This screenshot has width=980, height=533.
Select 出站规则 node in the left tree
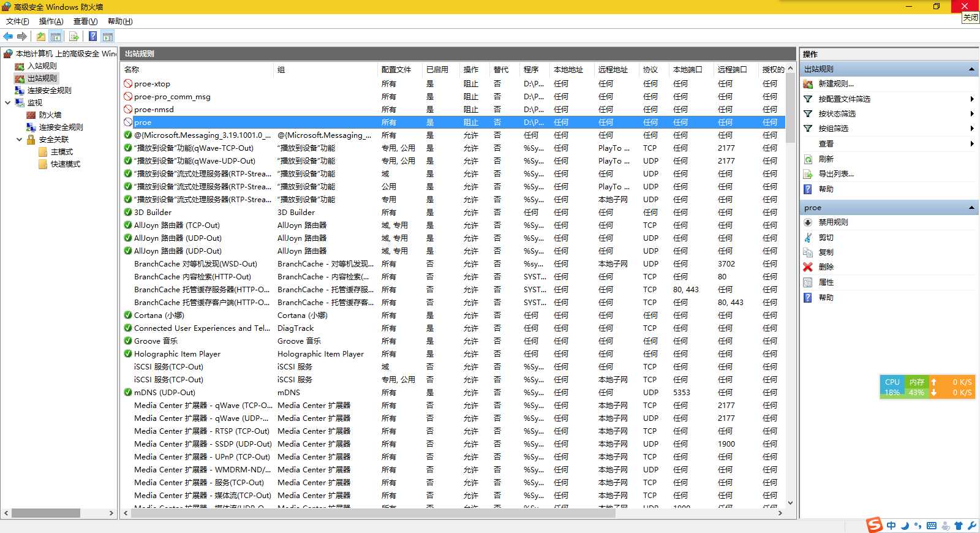pyautogui.click(x=42, y=78)
